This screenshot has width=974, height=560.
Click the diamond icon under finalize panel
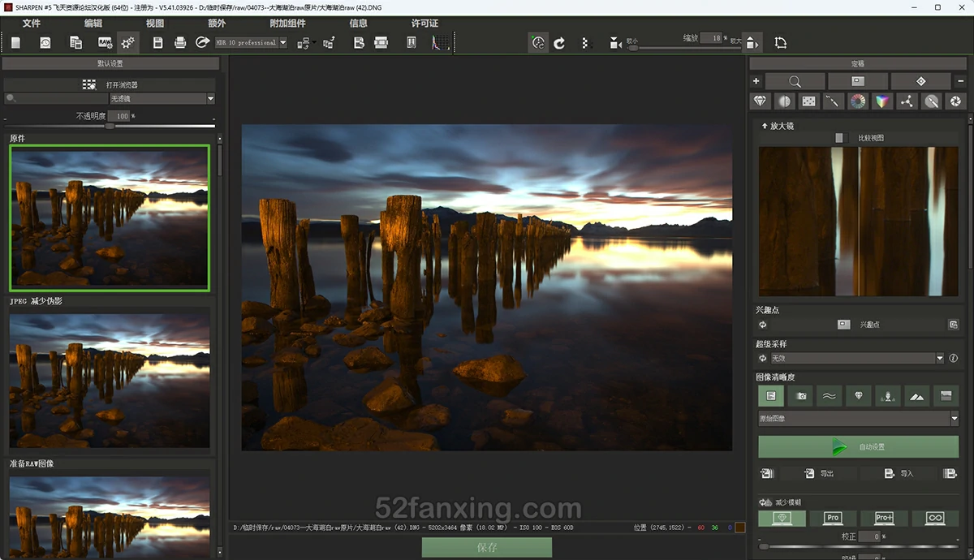tap(761, 101)
